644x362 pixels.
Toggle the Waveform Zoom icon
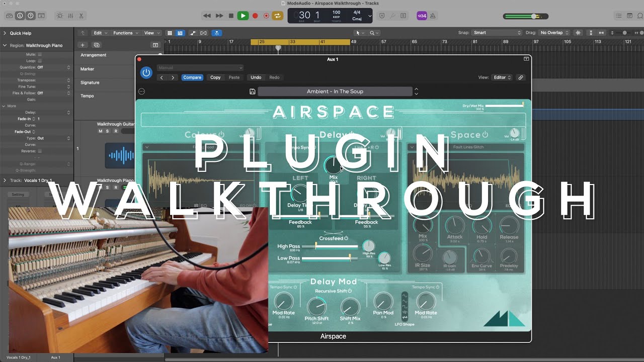[x=578, y=33]
